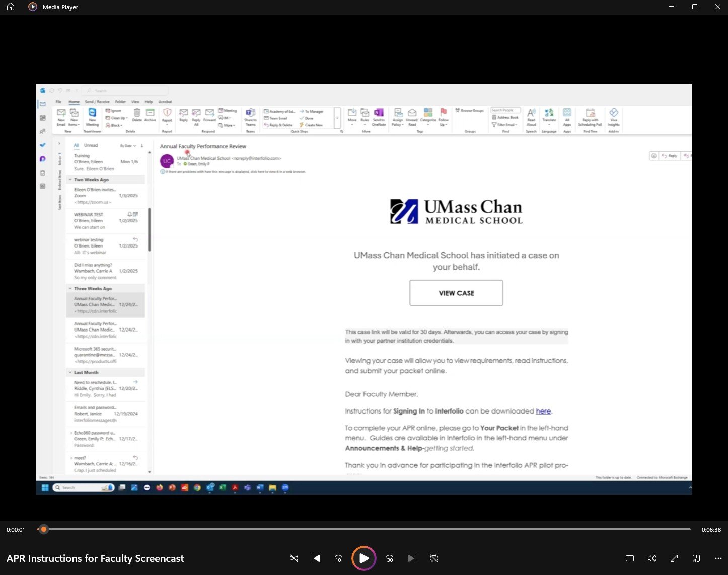Screen dimensions: 728x575
Task: Toggle the repeat playback button
Action: click(433, 558)
